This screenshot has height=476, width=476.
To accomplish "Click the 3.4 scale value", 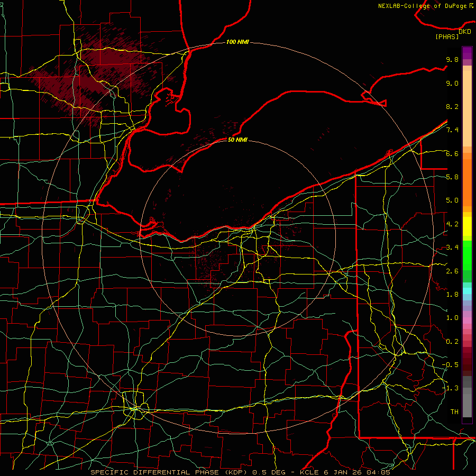I will pyautogui.click(x=452, y=248).
